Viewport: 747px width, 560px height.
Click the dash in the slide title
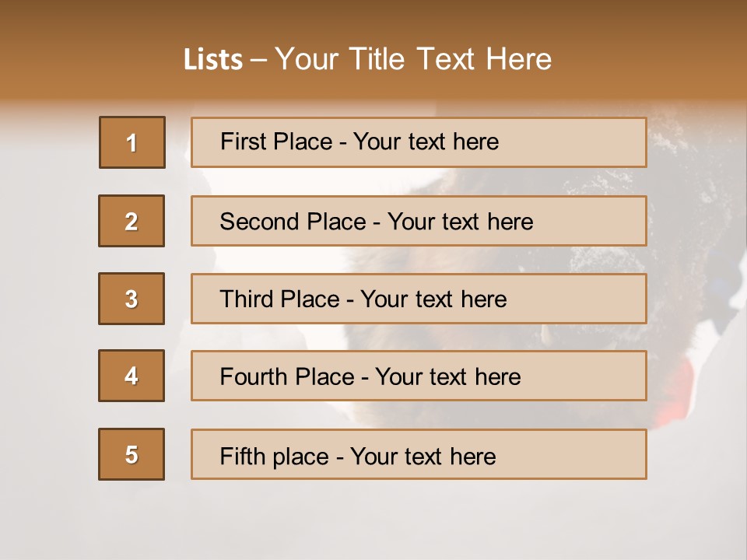coord(258,60)
